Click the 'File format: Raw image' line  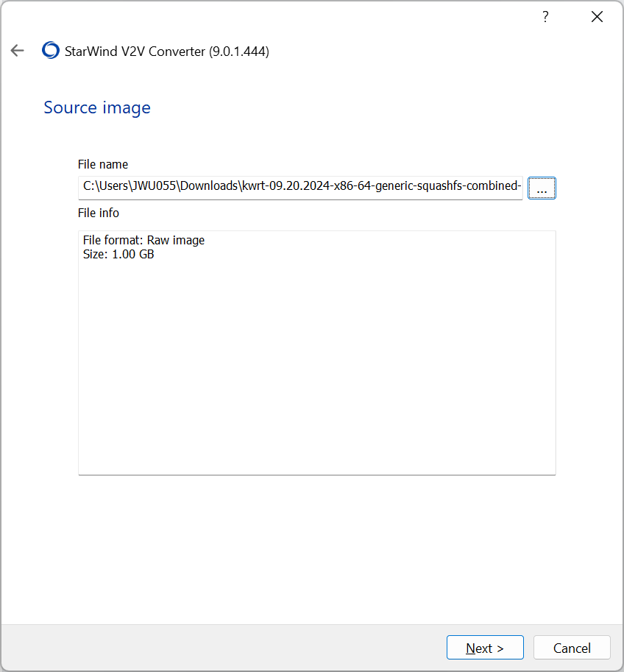[143, 240]
